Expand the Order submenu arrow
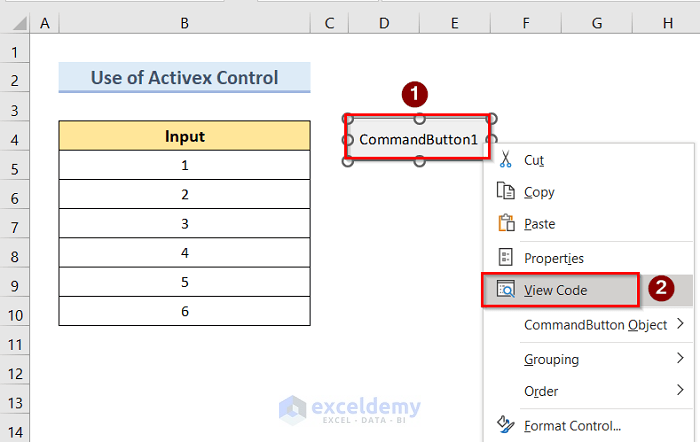Image resolution: width=700 pixels, height=442 pixels. (680, 391)
